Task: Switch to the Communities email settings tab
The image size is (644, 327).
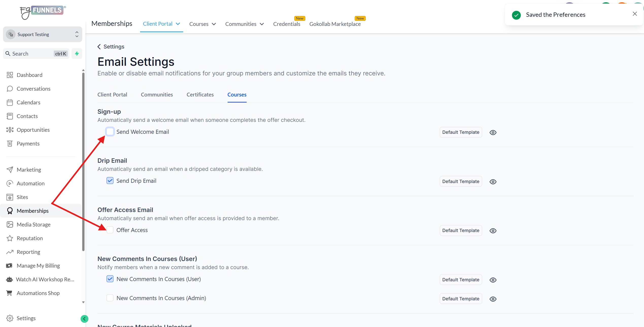Action: coord(157,94)
